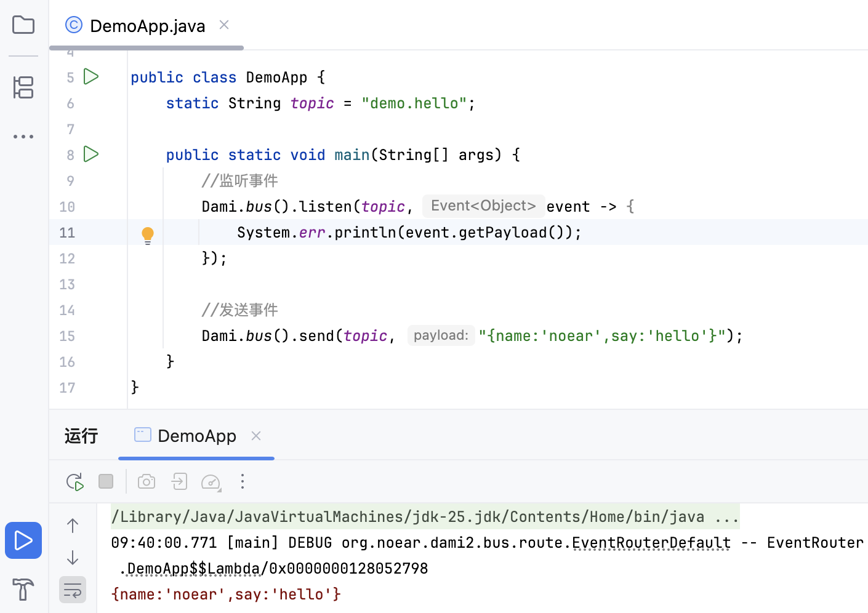868x613 pixels.
Task: Click the Run tool window button
Action: pyautogui.click(x=23, y=540)
